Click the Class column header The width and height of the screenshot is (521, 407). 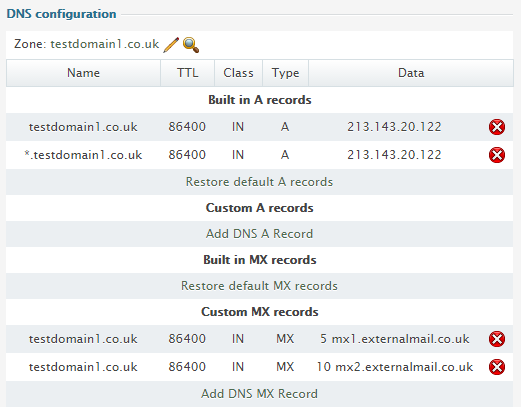238,73
